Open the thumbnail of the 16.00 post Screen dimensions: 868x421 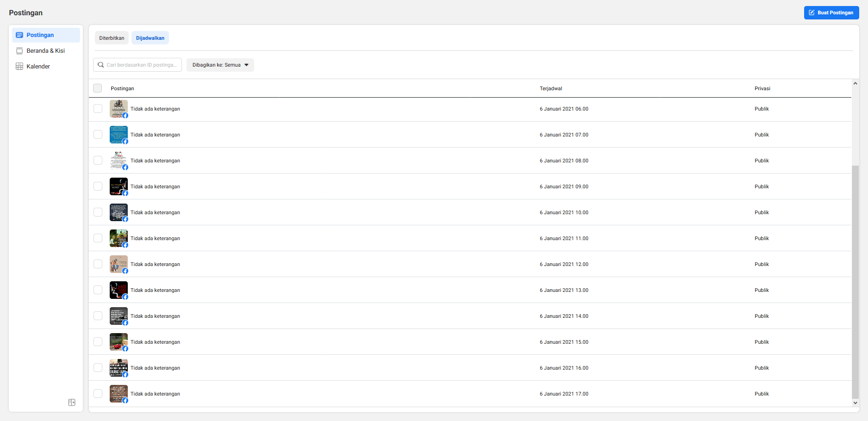click(118, 368)
